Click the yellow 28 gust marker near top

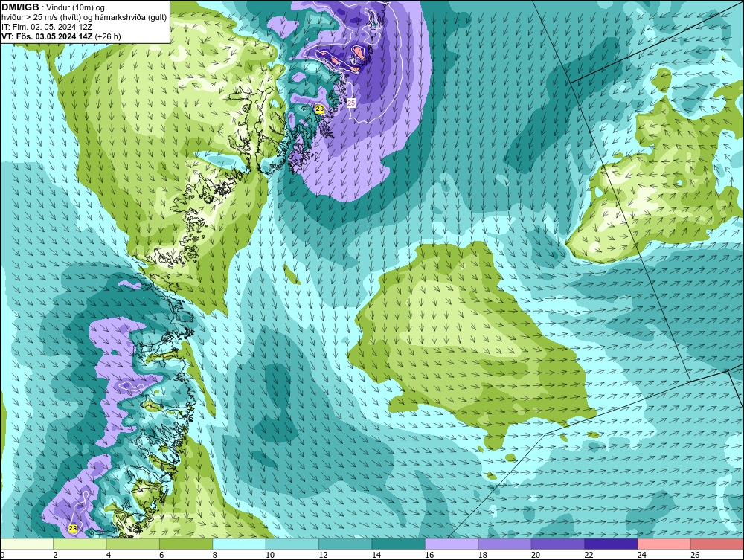click(x=320, y=109)
